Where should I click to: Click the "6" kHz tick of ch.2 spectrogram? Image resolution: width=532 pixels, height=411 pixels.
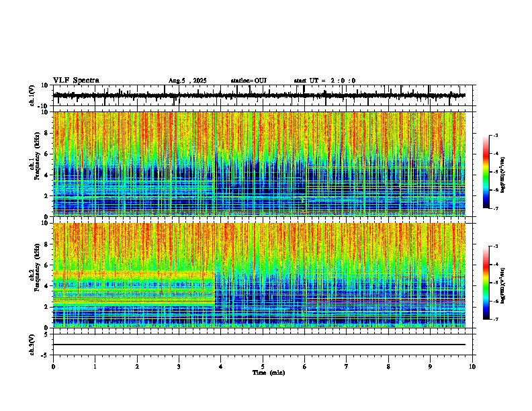tap(48, 265)
